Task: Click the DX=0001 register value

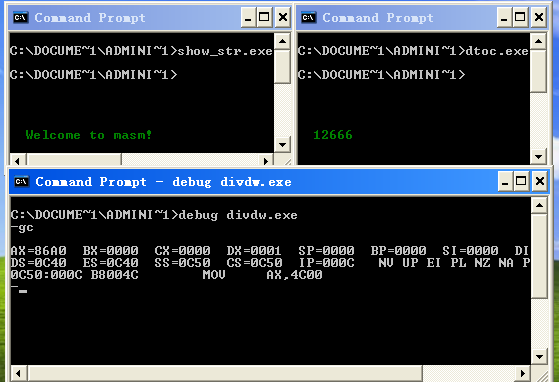Action: [x=254, y=251]
